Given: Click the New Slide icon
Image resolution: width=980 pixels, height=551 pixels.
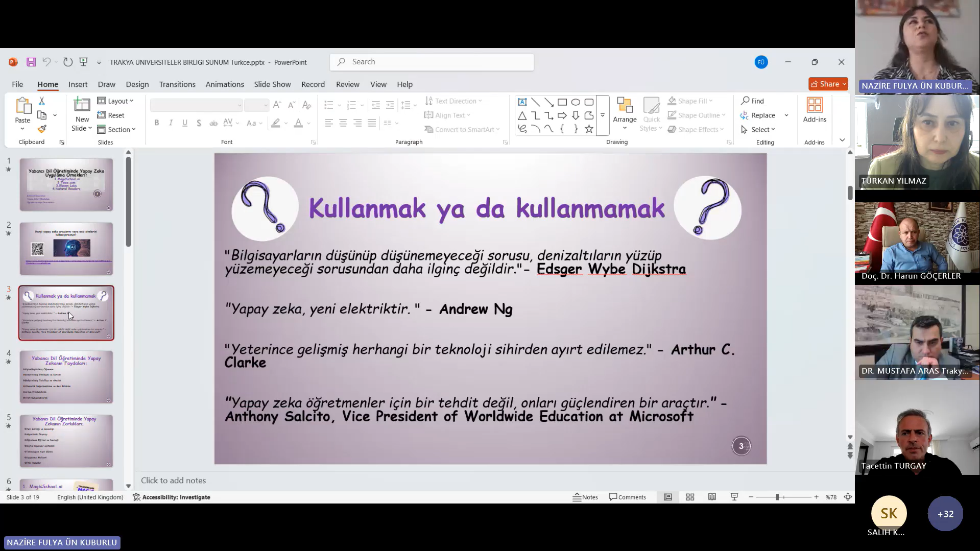Looking at the screenshot, I should [x=82, y=105].
